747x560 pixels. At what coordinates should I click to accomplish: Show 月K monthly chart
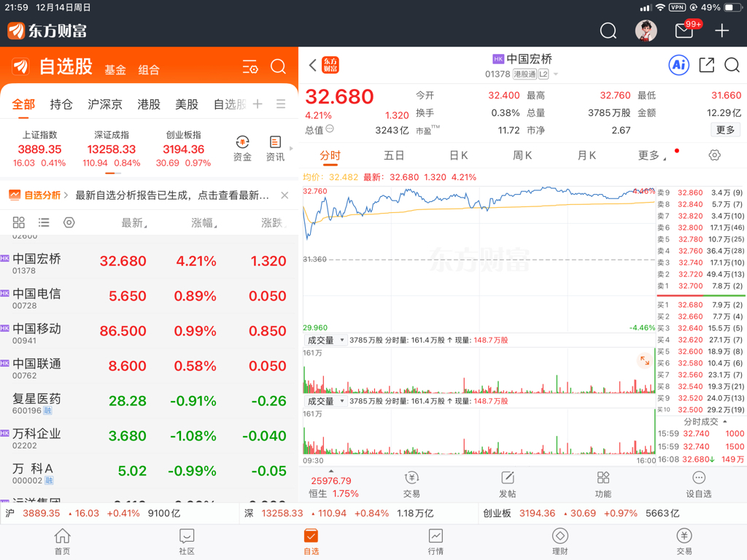coord(587,156)
